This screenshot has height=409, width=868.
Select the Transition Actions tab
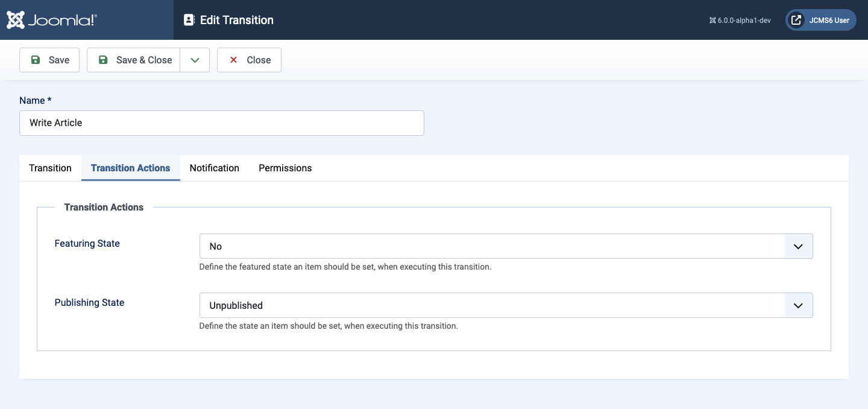130,168
